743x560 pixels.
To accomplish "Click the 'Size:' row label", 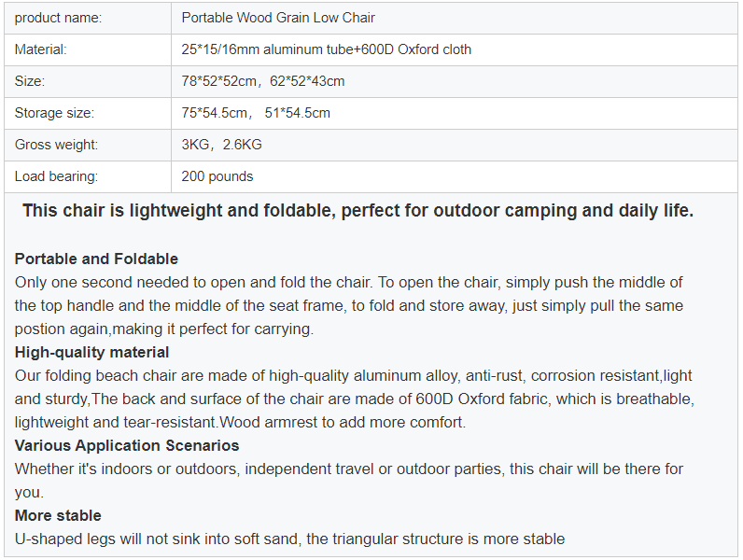I will [88, 81].
